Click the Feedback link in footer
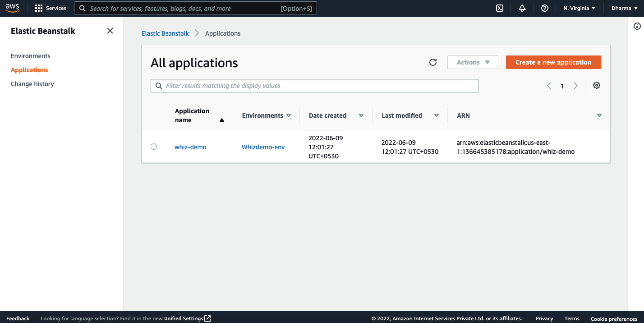644x323 pixels. click(18, 318)
